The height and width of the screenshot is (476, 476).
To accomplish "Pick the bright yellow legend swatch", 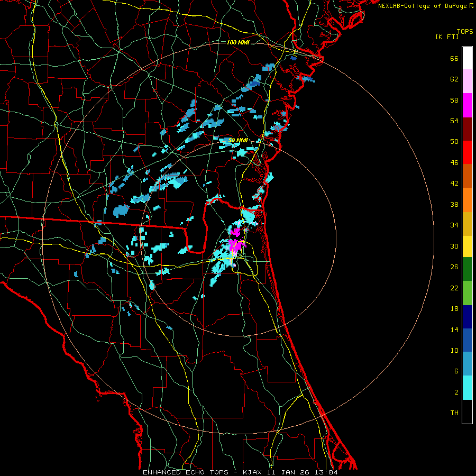I will click(x=467, y=246).
